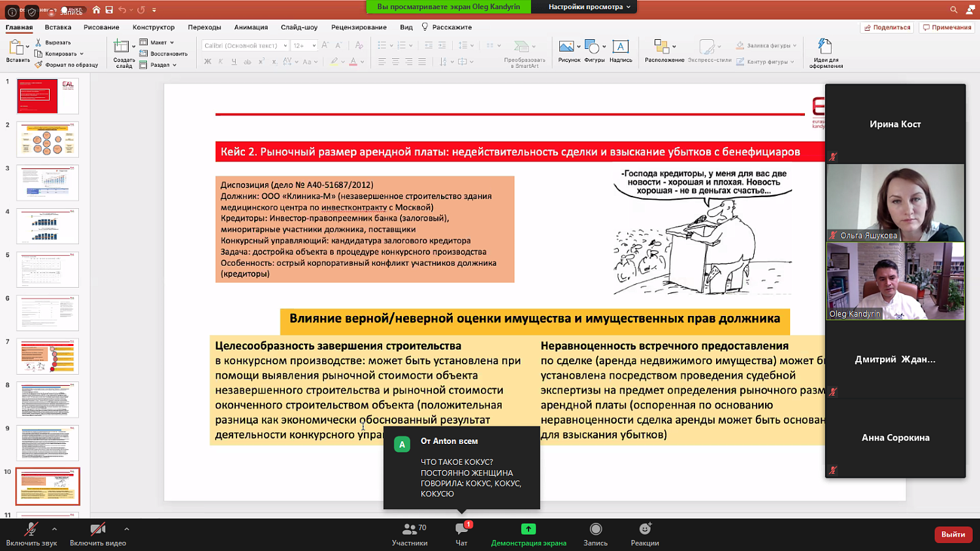Click the Cut (Вырезать) scissors icon
The image size is (980, 551).
point(39,42)
